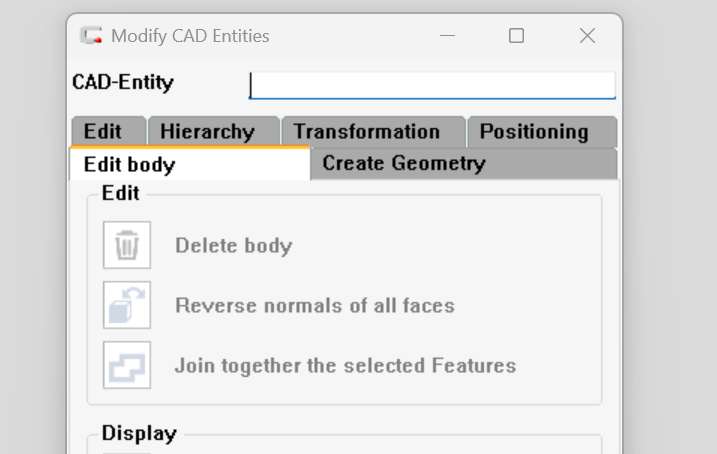Image resolution: width=717 pixels, height=454 pixels.
Task: Open the Hierarchy tab
Action: click(207, 132)
